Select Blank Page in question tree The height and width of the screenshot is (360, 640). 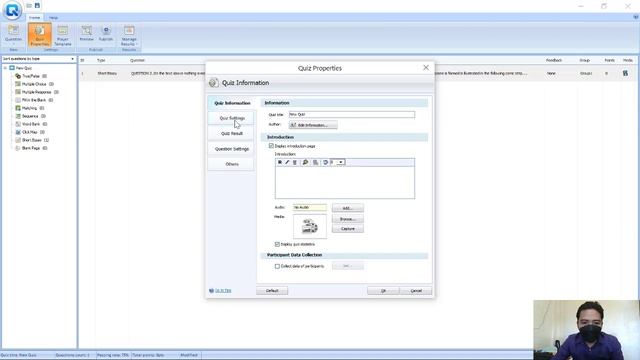pyautogui.click(x=31, y=148)
